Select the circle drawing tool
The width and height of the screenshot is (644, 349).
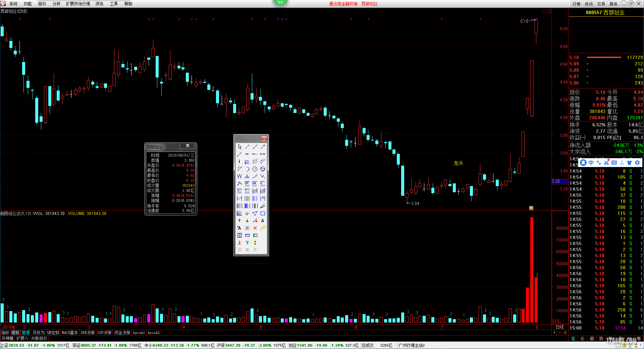[255, 169]
